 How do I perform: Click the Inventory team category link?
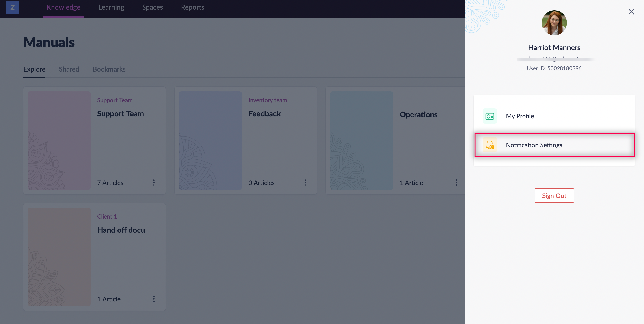coord(268,100)
